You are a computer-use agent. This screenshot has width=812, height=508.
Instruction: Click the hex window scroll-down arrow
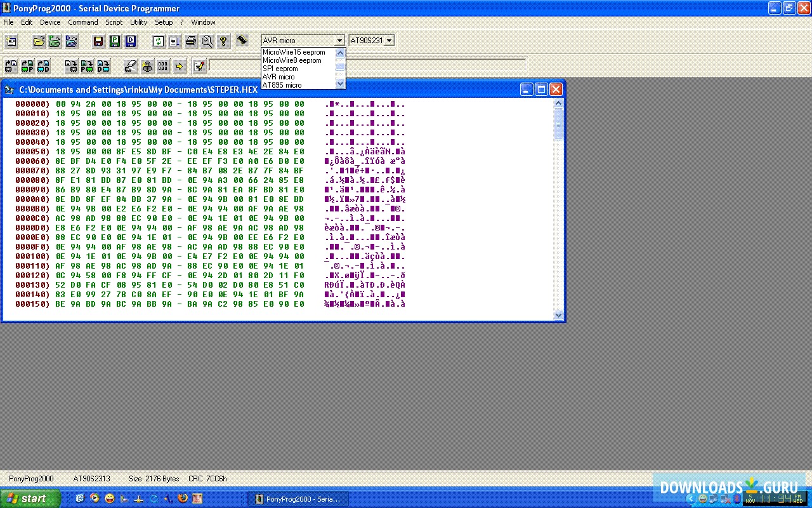559,314
